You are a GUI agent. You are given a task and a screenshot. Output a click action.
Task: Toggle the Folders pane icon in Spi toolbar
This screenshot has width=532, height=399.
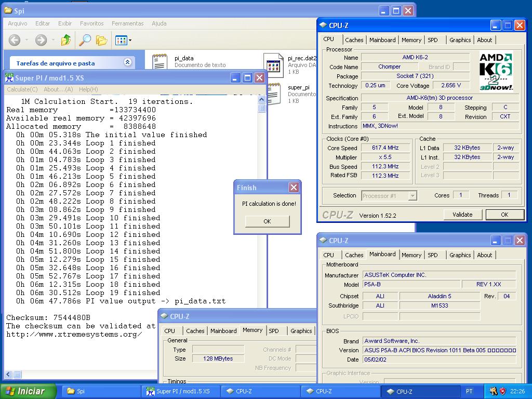pos(101,40)
